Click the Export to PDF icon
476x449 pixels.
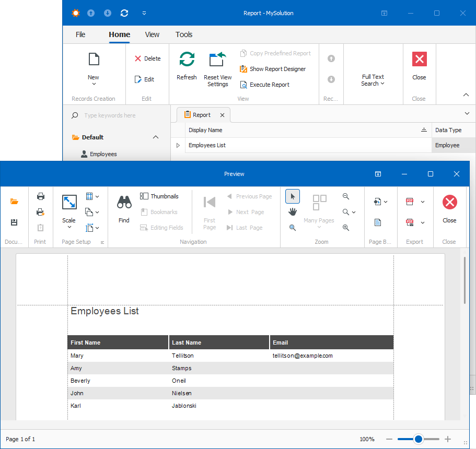pos(410,202)
